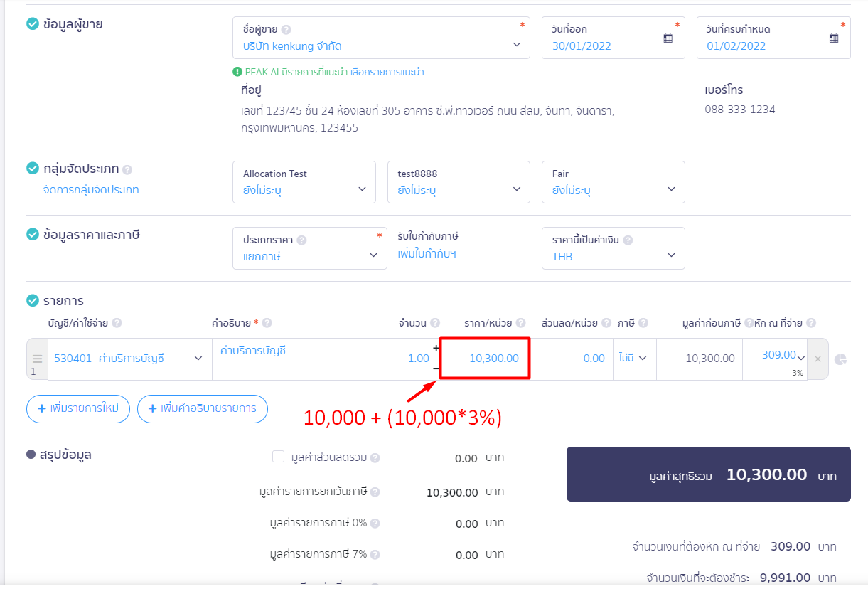Screen dimensions: 868x589
Task: Click help icon beside คำอธิบาย column
Action: click(x=267, y=323)
